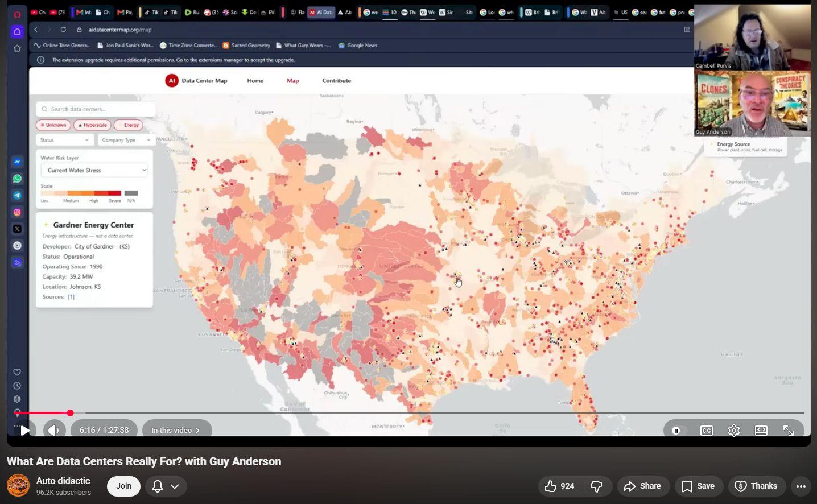Image resolution: width=817 pixels, height=504 pixels.
Task: Open more actions menu
Action: 801,486
